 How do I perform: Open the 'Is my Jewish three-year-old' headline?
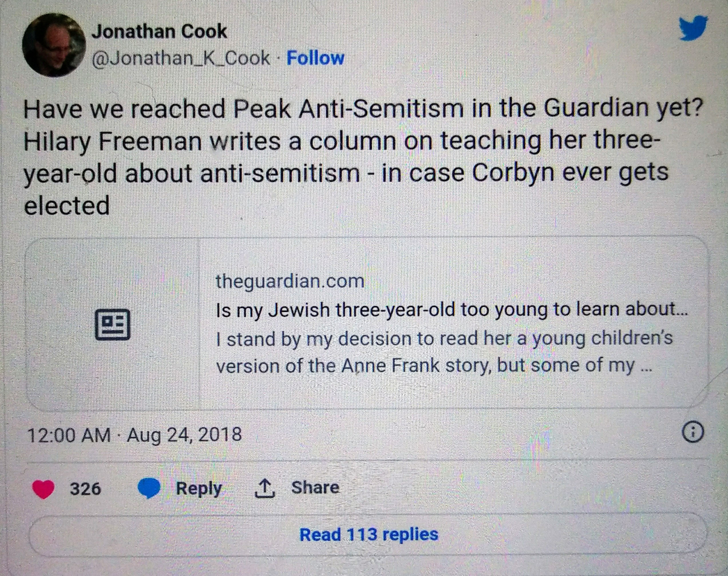[451, 309]
